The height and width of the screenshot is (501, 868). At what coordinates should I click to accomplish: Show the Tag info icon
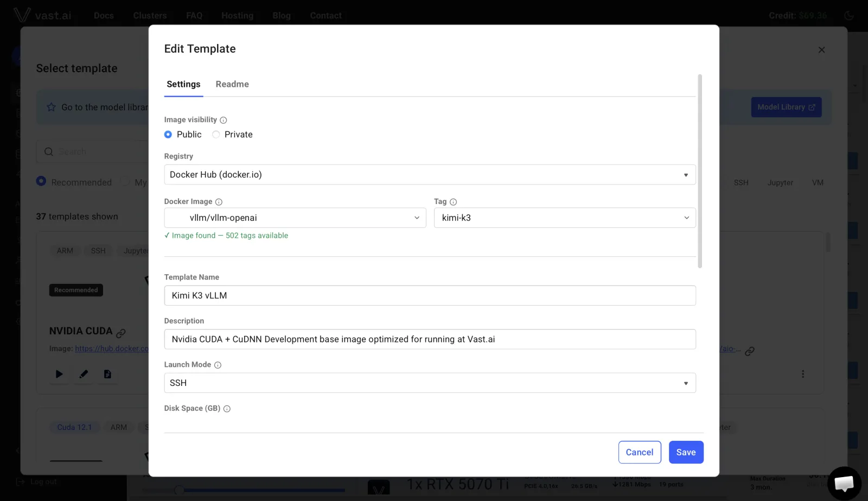[453, 202]
